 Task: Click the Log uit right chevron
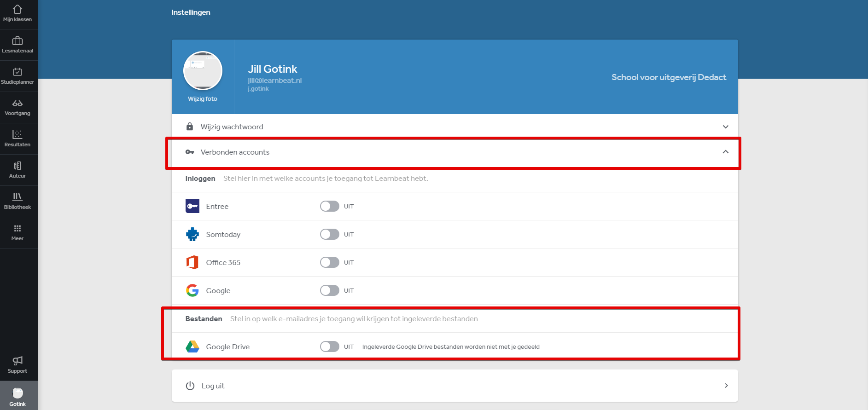click(x=726, y=386)
